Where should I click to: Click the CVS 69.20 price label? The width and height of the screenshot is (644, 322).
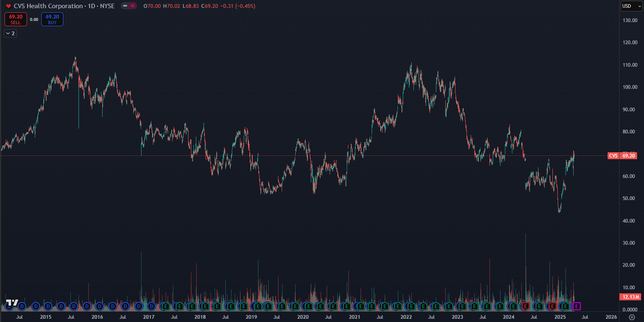point(622,156)
